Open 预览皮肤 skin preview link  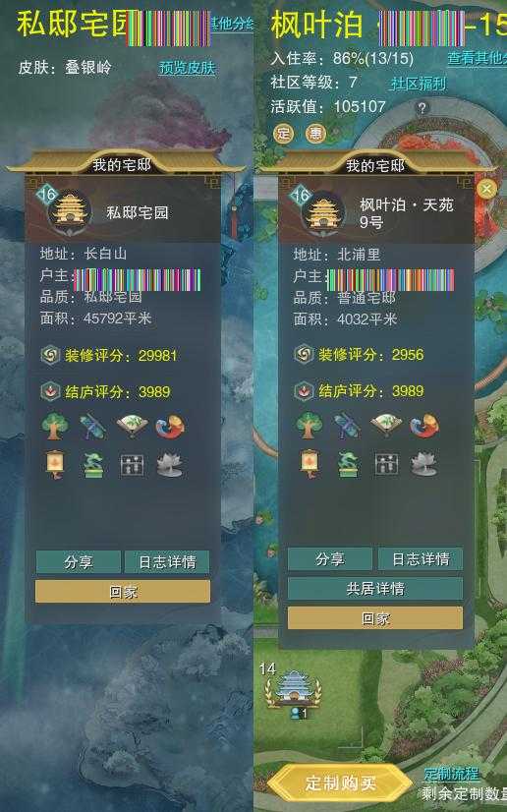click(x=187, y=67)
